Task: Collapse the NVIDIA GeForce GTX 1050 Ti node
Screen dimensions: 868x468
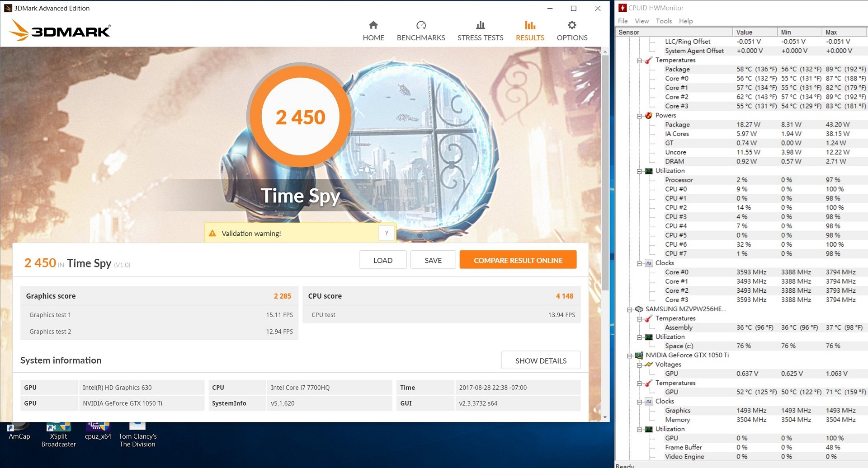Action: click(x=629, y=356)
